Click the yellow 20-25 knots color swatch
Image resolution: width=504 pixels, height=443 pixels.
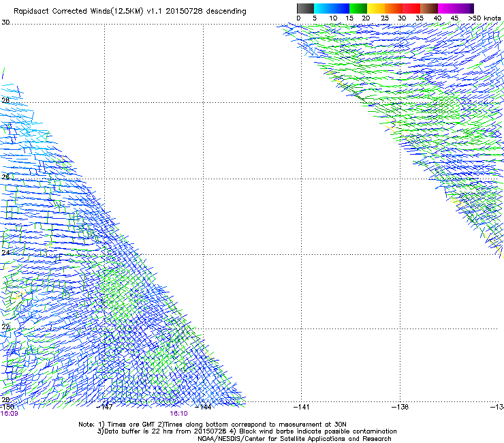376,8
